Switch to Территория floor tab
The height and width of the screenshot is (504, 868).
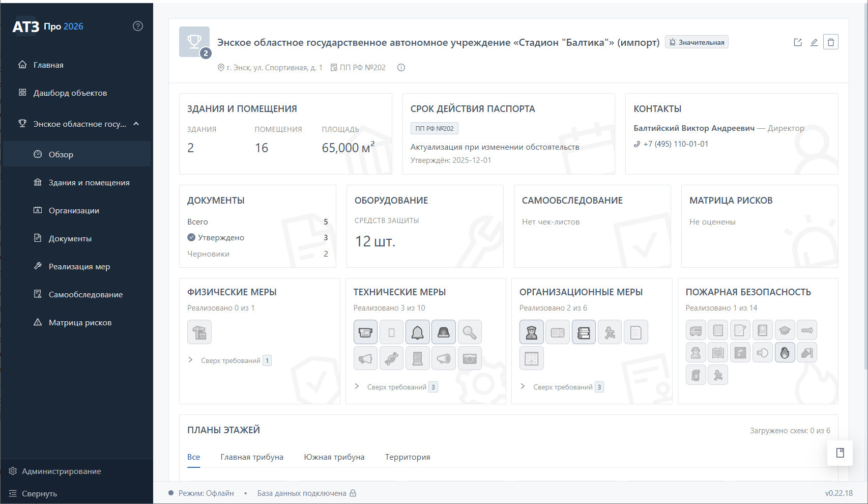[408, 457]
